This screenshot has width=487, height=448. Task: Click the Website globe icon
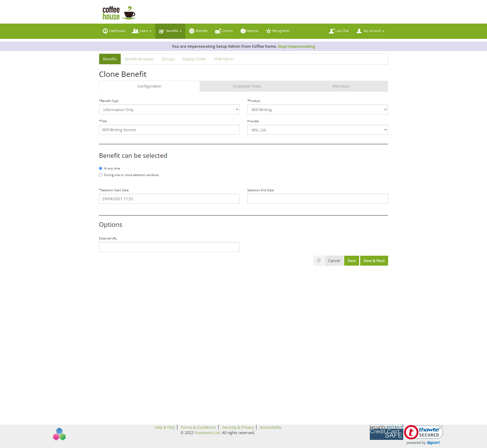coord(192,31)
